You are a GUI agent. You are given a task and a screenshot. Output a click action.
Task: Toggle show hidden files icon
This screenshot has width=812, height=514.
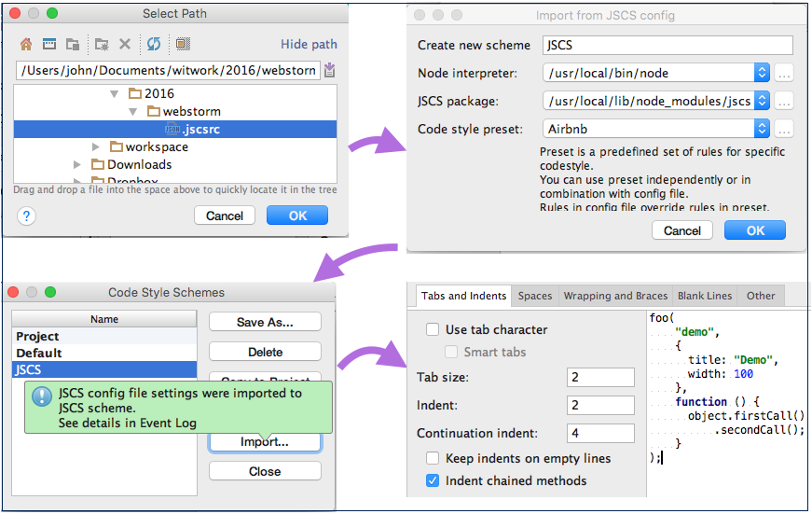click(183, 44)
